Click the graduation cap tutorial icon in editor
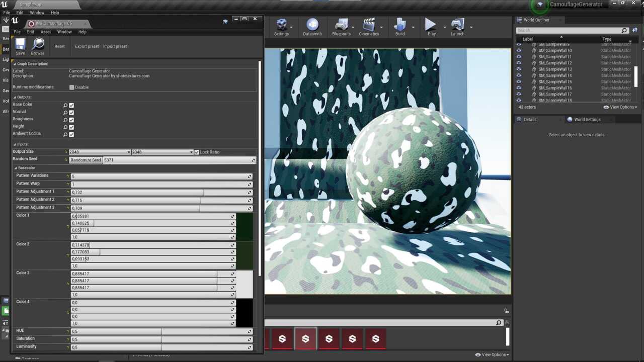The width and height of the screenshot is (644, 362). coord(225,22)
